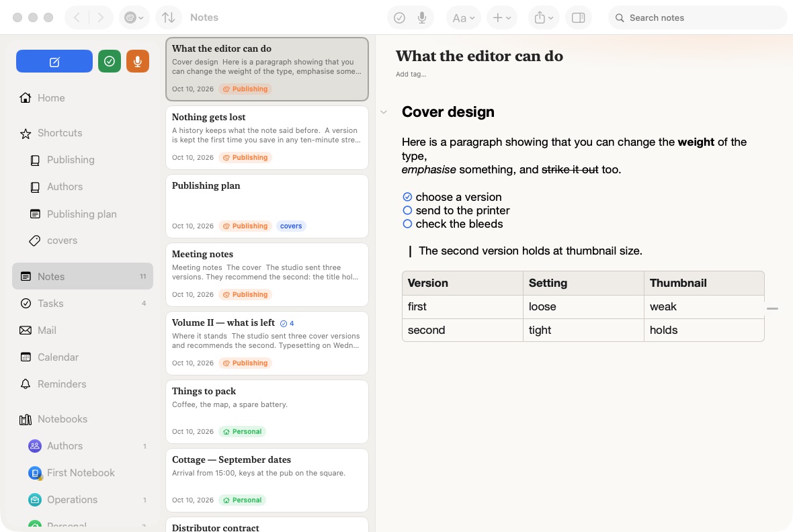Click the table column handle beside 'weak'

[x=772, y=308]
